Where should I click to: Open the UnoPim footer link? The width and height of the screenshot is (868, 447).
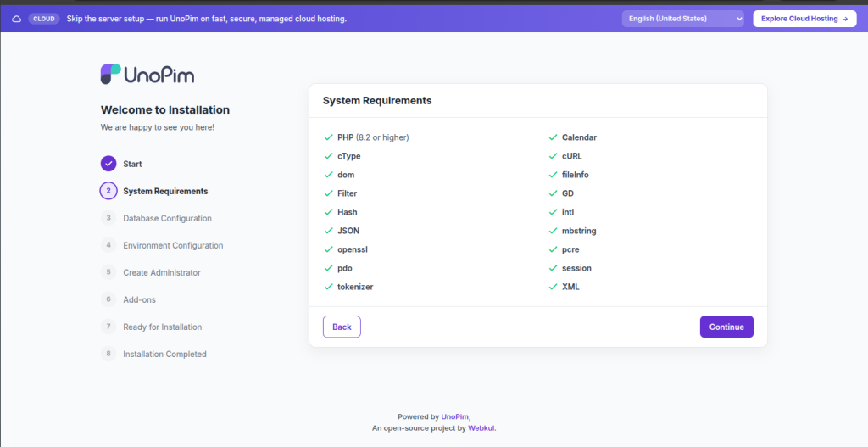(455, 416)
